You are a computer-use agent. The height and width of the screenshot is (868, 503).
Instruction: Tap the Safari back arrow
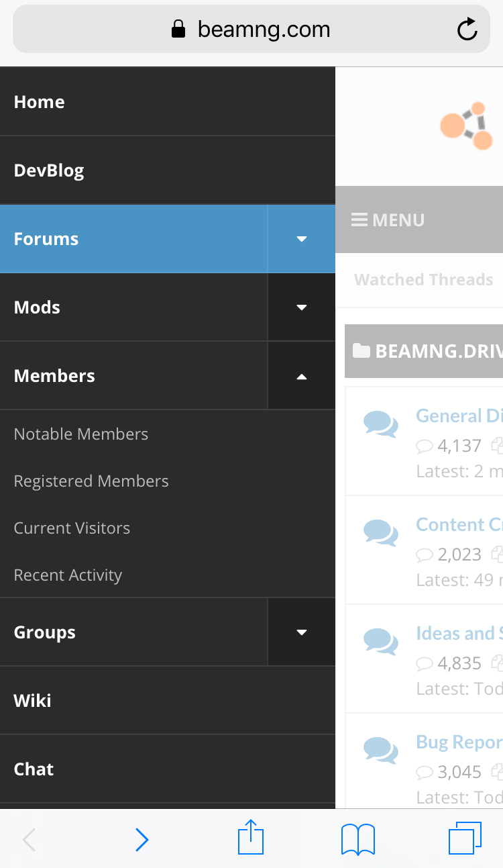[29, 839]
